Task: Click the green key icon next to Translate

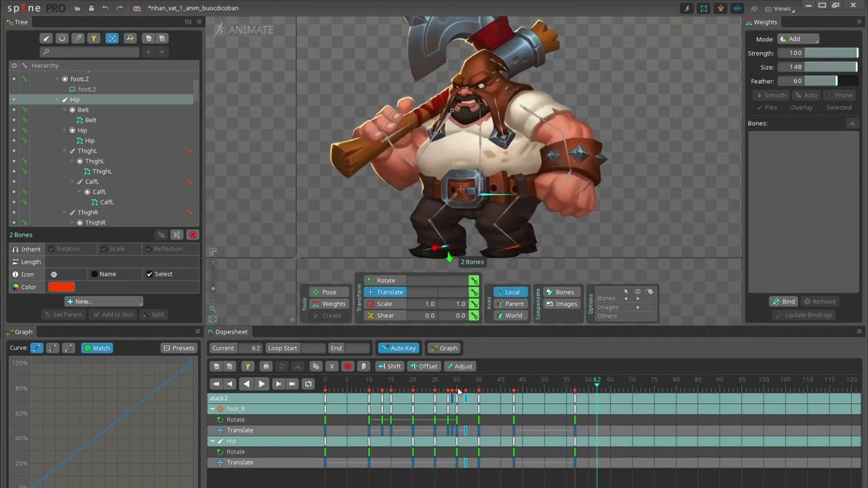Action: coord(473,292)
